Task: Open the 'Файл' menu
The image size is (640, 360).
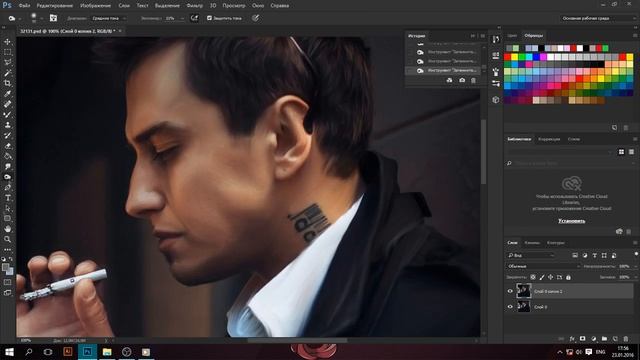Action: coord(24,6)
